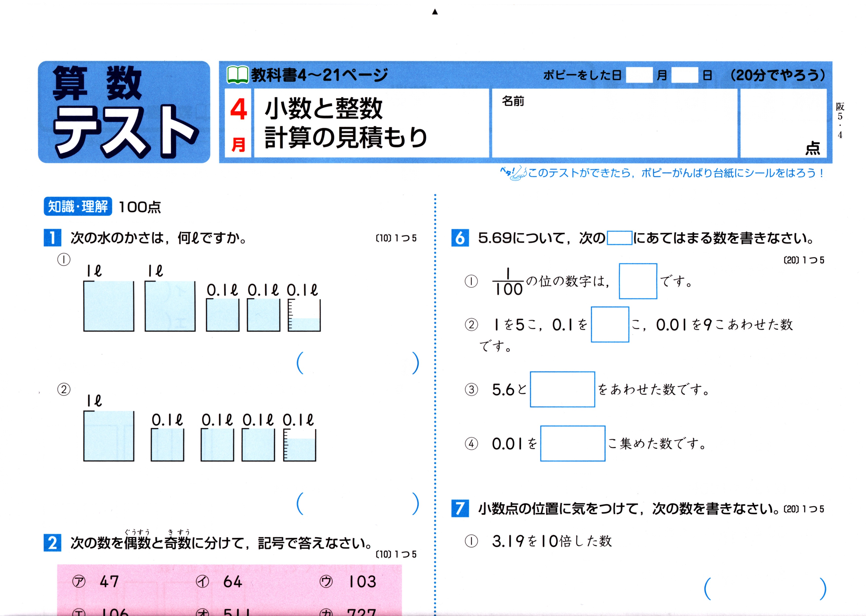
Task: Click the 〔20〕1つ5 points note under question 6
Action: pyautogui.click(x=804, y=260)
